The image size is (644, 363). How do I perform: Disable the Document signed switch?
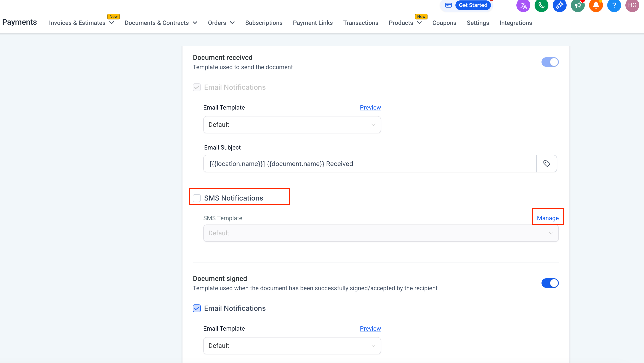pyautogui.click(x=550, y=283)
